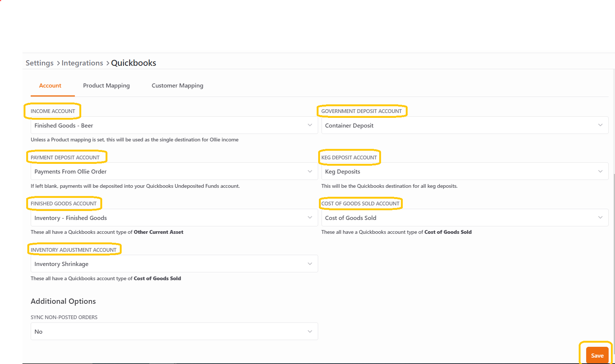The width and height of the screenshot is (615, 364).
Task: Open the Finished Goods Account dropdown
Action: pyautogui.click(x=174, y=218)
